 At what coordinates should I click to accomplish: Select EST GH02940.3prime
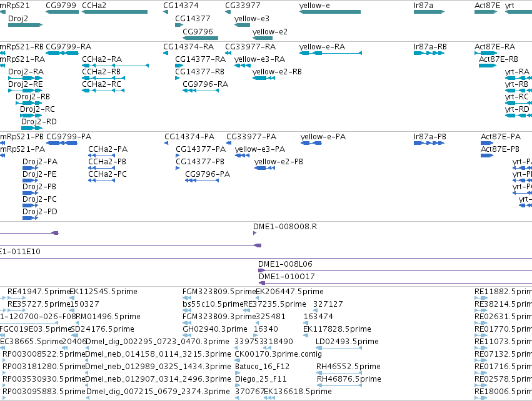point(215,329)
